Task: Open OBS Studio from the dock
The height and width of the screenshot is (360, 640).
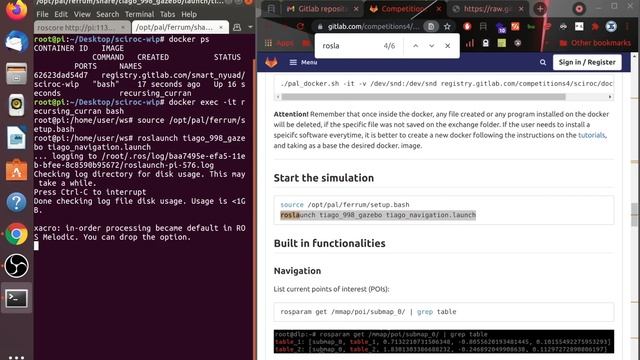Action: (x=16, y=266)
